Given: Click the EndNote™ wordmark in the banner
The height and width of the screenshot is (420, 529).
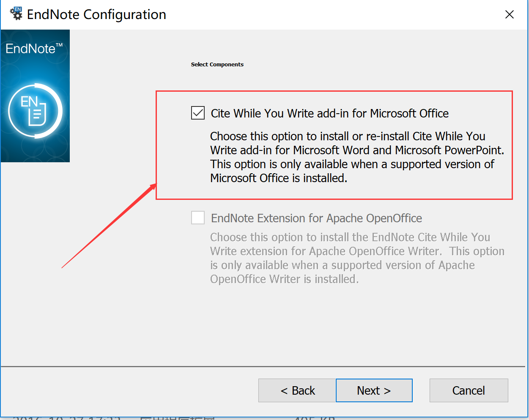Looking at the screenshot, I should (x=34, y=49).
